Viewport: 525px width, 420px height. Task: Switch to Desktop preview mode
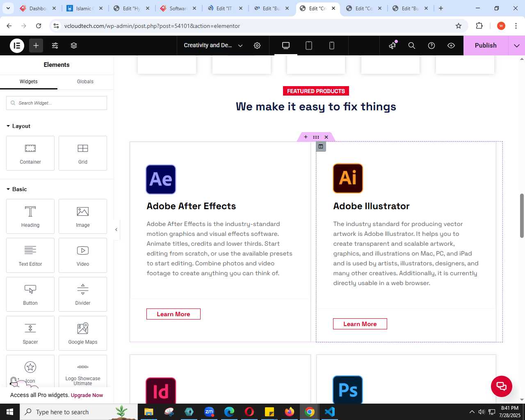click(286, 46)
